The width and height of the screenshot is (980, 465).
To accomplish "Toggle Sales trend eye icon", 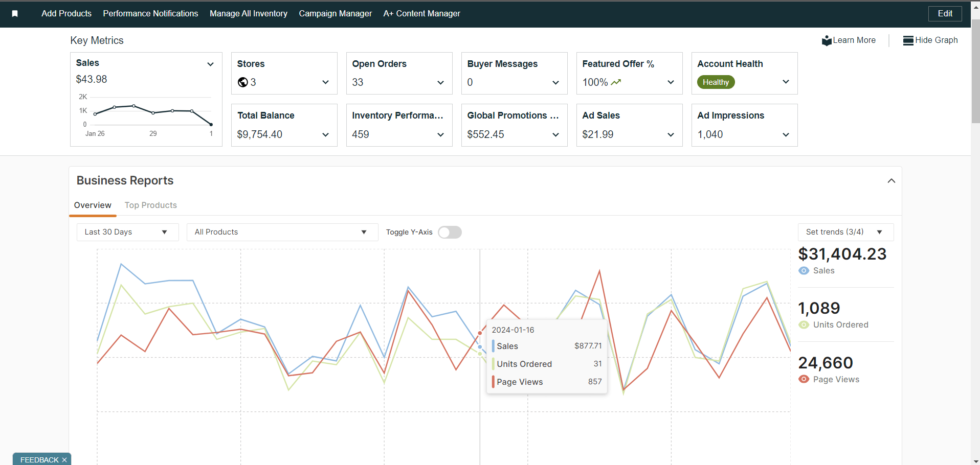I will pos(804,271).
